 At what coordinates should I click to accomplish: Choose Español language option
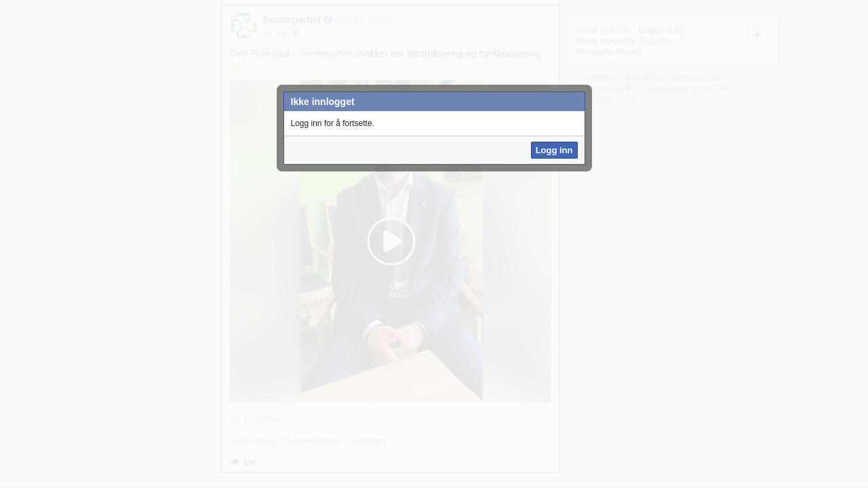coord(655,41)
